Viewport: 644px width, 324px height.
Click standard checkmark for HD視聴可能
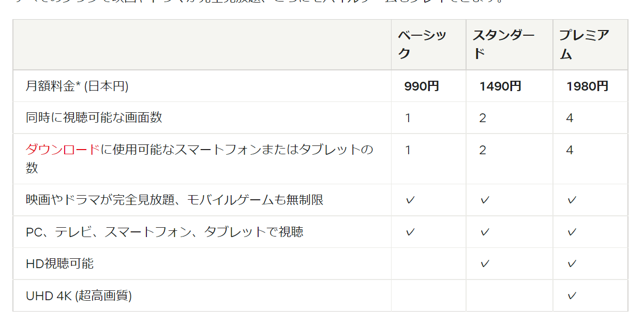(x=485, y=264)
